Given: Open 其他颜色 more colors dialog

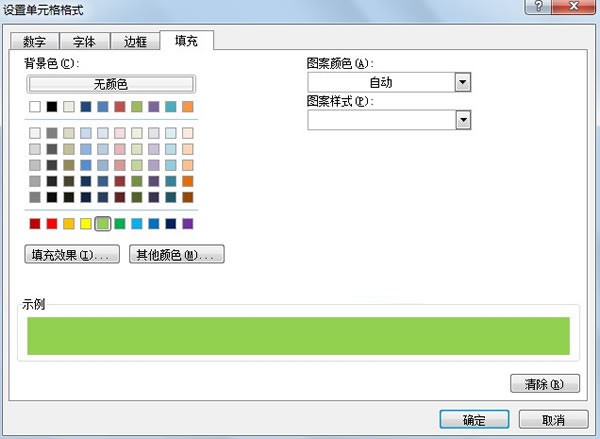Looking at the screenshot, I should coord(176,255).
